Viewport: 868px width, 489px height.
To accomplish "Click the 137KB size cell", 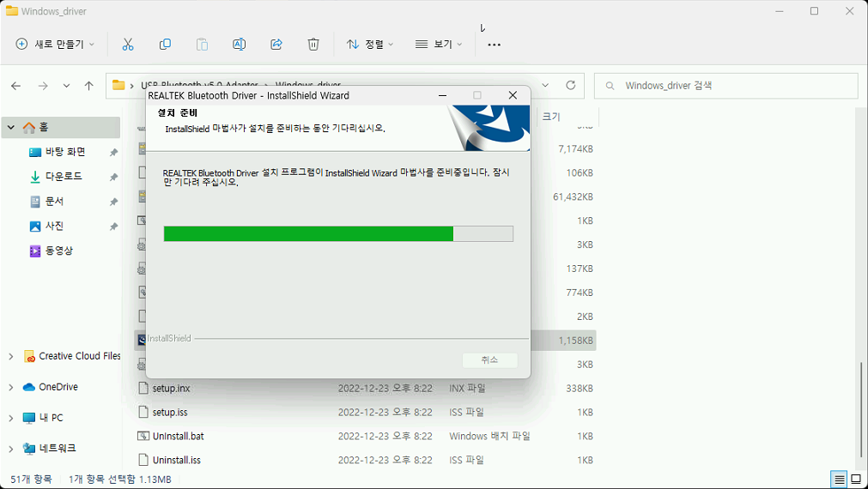I will [x=580, y=269].
